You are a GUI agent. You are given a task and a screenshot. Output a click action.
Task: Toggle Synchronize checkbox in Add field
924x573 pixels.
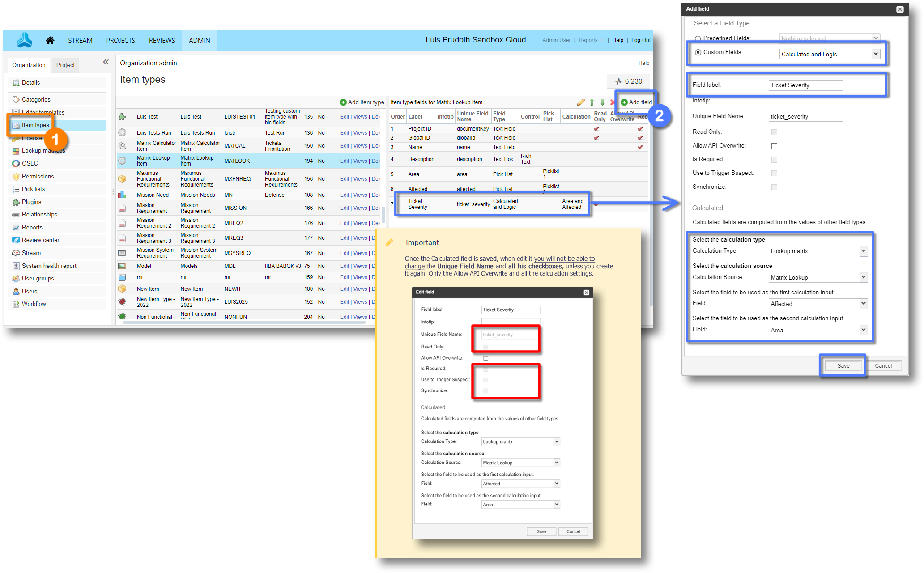774,187
